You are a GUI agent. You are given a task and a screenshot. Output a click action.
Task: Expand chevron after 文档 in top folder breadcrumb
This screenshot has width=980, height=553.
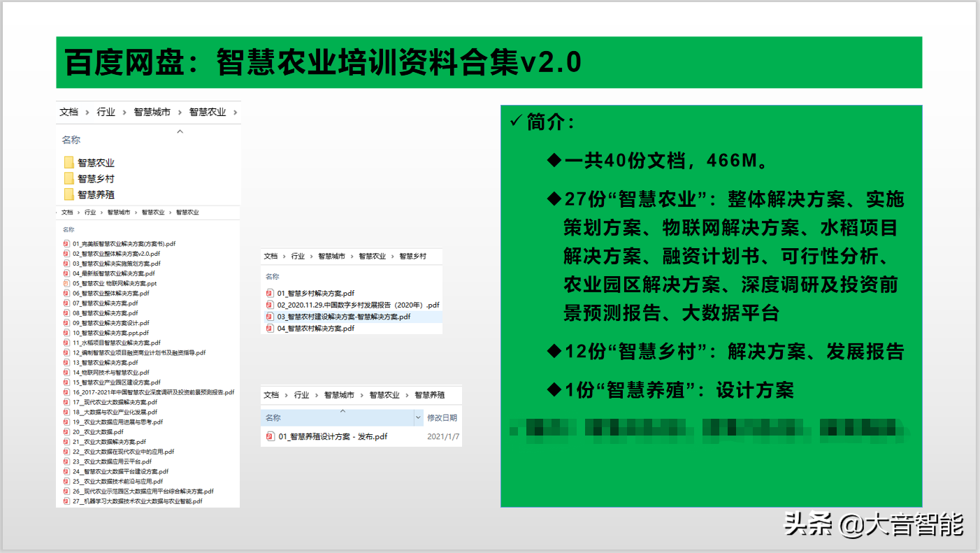(87, 112)
